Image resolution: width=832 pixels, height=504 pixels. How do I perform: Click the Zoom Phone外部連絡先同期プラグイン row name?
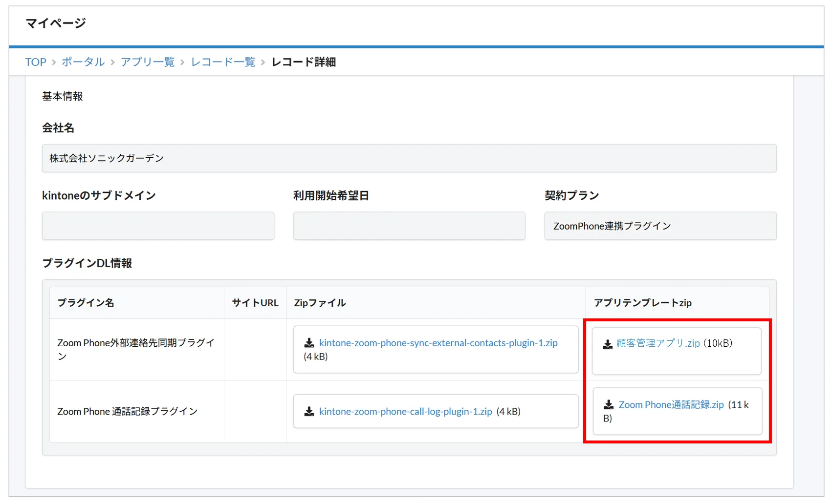[x=136, y=350]
